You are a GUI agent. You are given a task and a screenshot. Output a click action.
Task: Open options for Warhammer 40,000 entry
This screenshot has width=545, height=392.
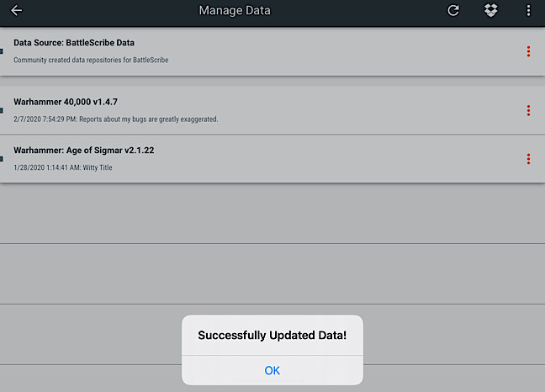[x=528, y=110]
